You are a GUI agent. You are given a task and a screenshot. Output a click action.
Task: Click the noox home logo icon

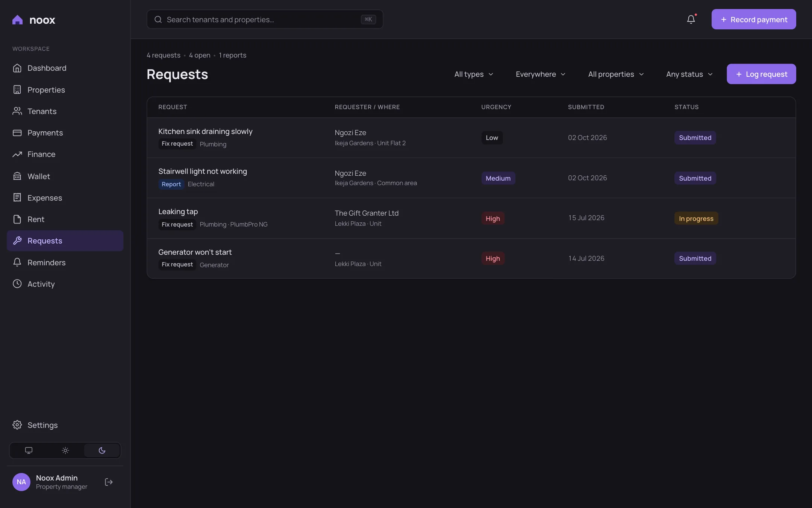[x=17, y=20]
